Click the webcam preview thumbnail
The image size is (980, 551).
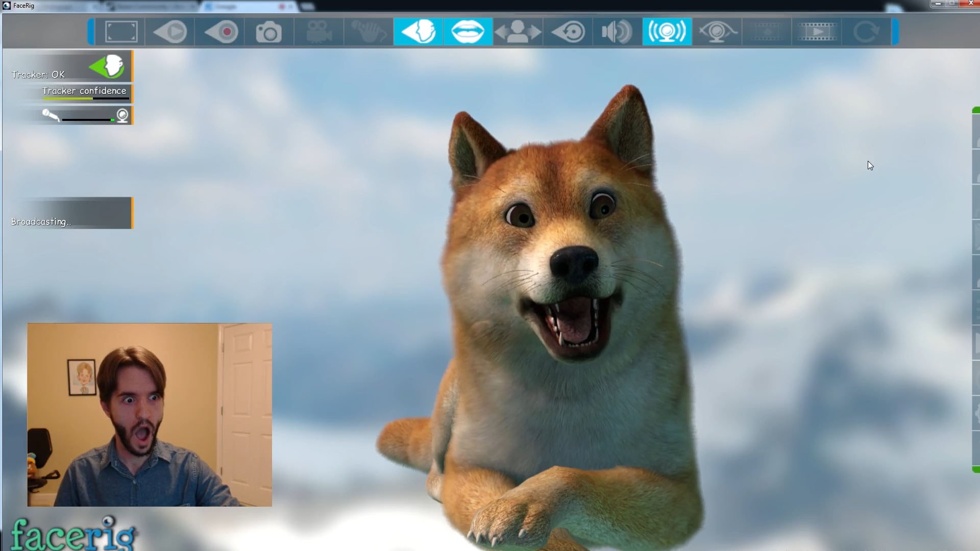click(150, 414)
